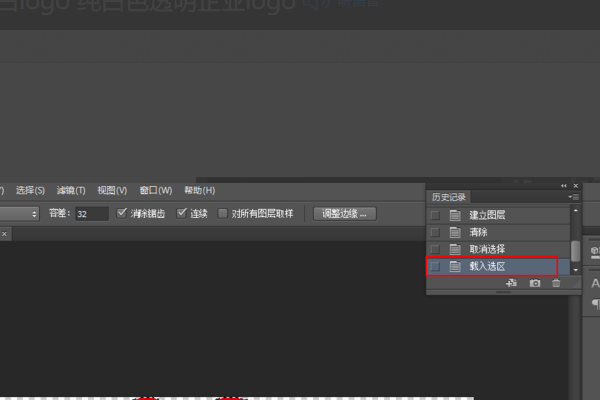The height and width of the screenshot is (400, 600).
Task: Set history brush source for 清除
Action: coord(435,232)
